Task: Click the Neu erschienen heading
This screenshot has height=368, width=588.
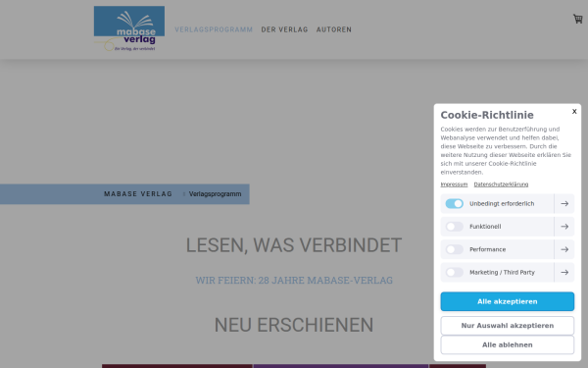Action: (294, 325)
